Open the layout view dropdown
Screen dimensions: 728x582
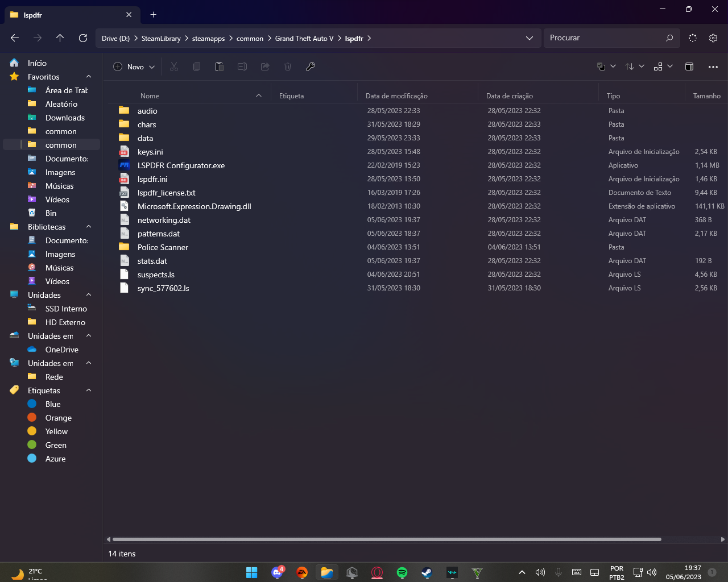click(x=663, y=66)
